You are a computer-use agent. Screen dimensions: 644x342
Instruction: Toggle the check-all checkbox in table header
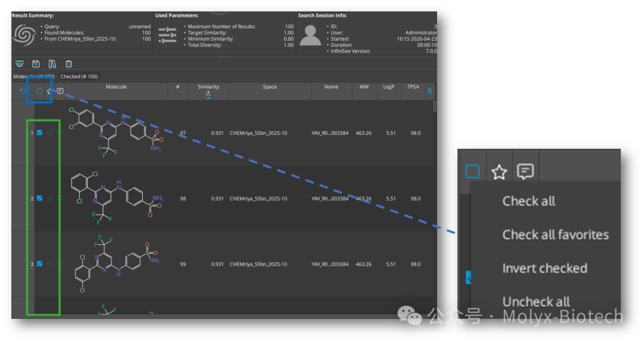pyautogui.click(x=39, y=91)
